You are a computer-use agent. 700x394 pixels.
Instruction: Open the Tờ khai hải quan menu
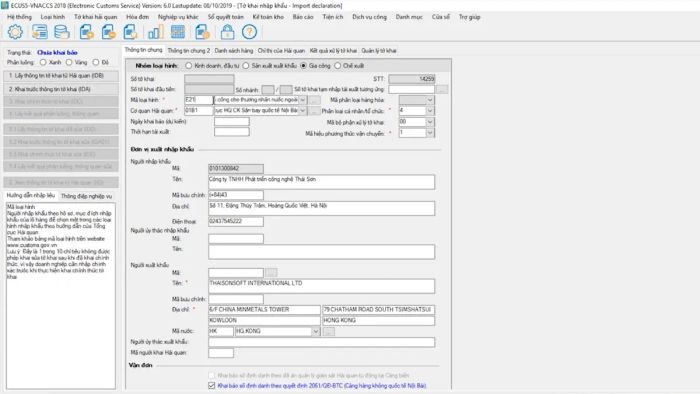(96, 17)
